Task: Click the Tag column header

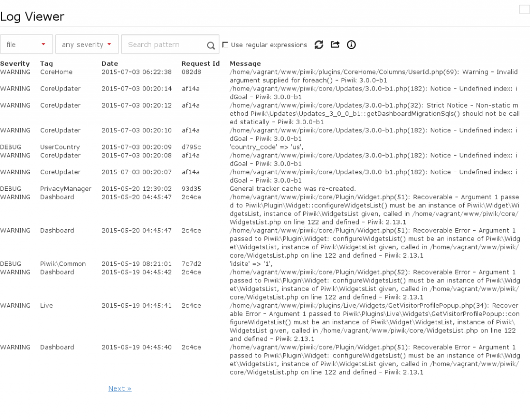Action: coord(45,64)
